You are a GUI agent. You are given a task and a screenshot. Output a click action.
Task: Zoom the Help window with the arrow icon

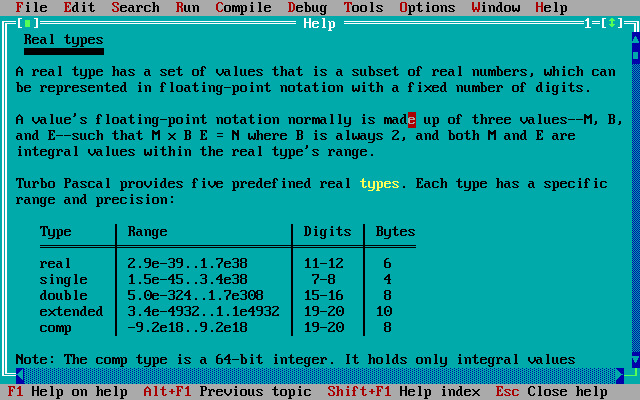click(612, 23)
